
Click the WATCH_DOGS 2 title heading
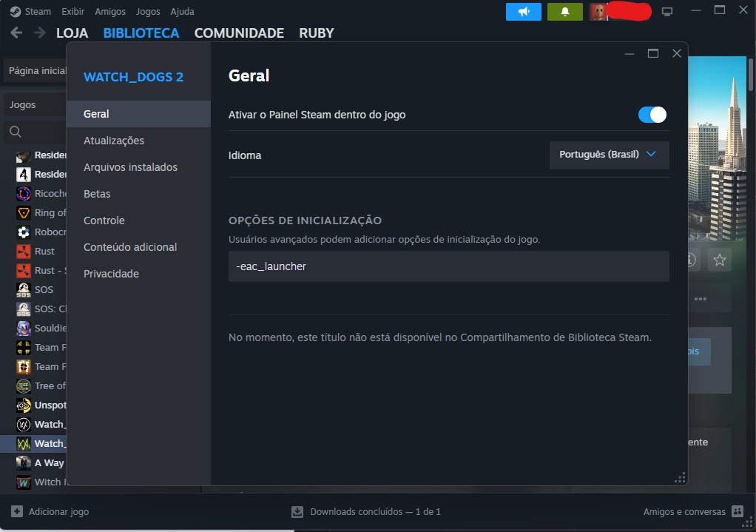coord(134,77)
